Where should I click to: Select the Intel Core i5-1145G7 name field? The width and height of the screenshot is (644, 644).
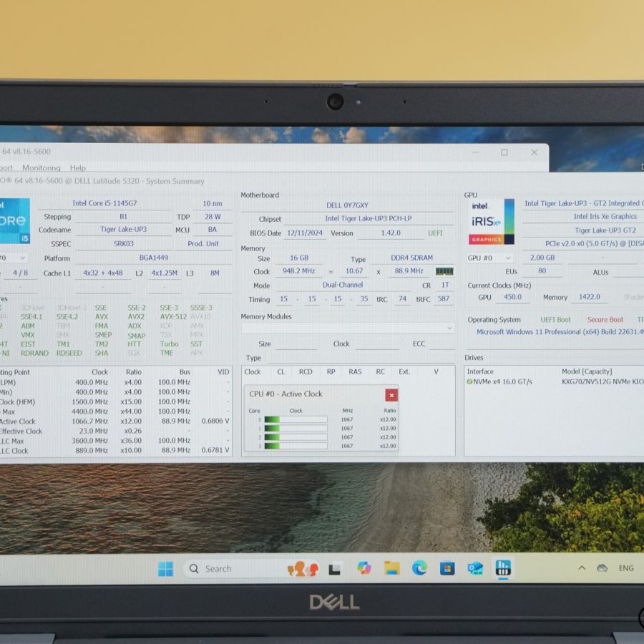coord(104,203)
